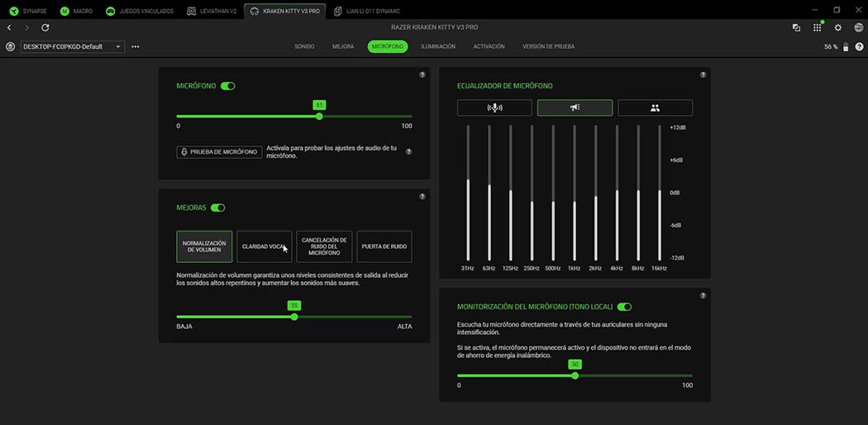Open the Versión de Prueba section
This screenshot has height=425, width=868.
(x=549, y=46)
